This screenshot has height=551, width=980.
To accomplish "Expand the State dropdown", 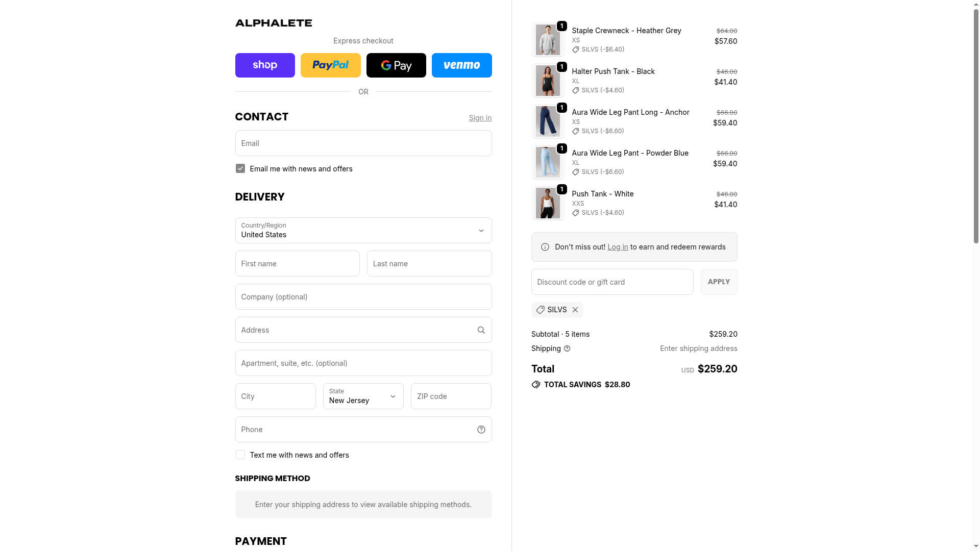I will point(363,396).
